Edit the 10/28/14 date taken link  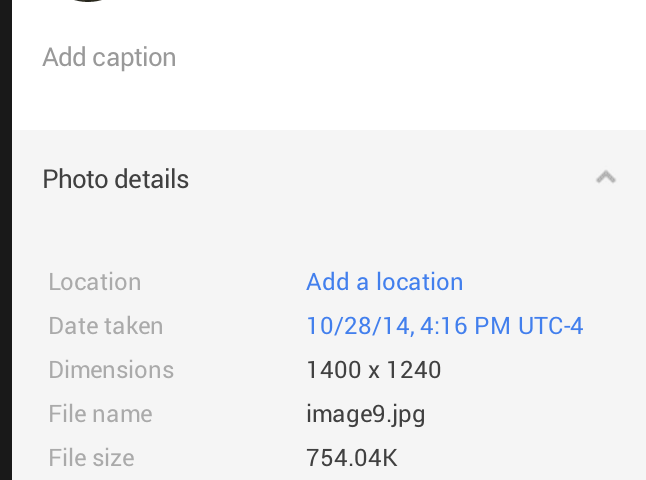(x=445, y=325)
